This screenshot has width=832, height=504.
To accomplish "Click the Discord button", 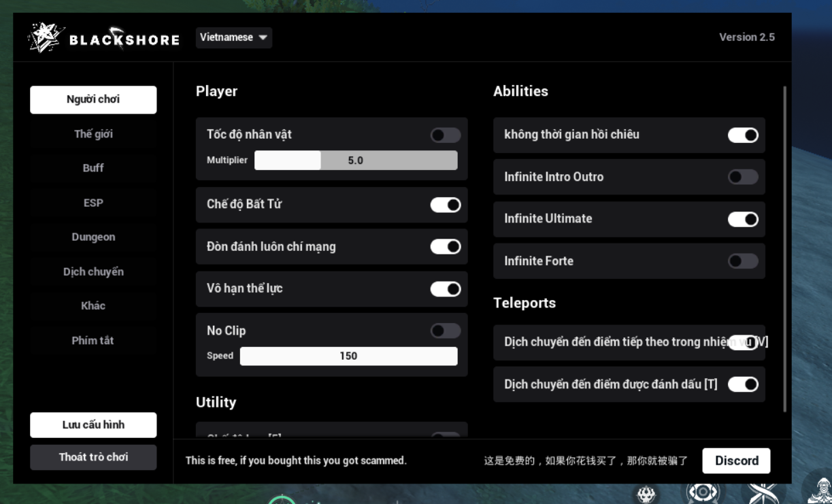I will [736, 460].
